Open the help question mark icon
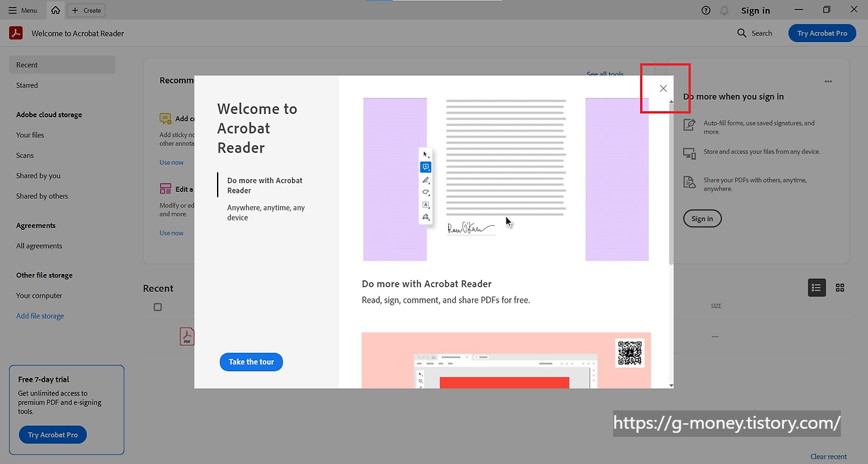Screen dimensions: 868x464 [x=706, y=10]
